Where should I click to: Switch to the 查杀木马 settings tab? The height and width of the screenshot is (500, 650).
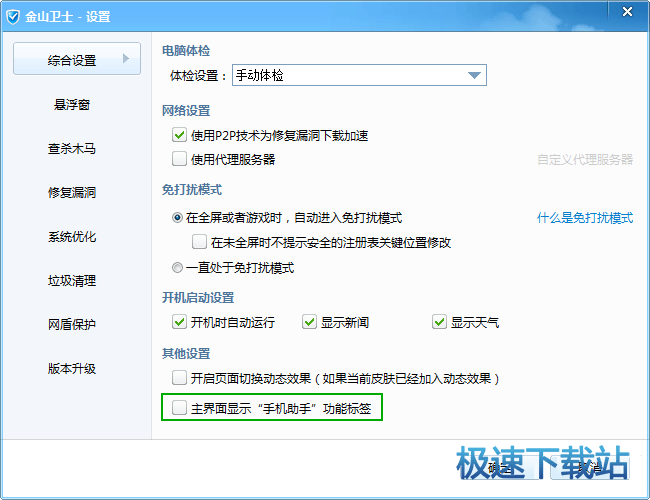[72, 148]
